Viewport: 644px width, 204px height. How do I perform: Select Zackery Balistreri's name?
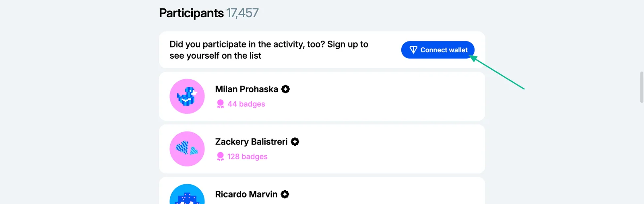pyautogui.click(x=251, y=142)
